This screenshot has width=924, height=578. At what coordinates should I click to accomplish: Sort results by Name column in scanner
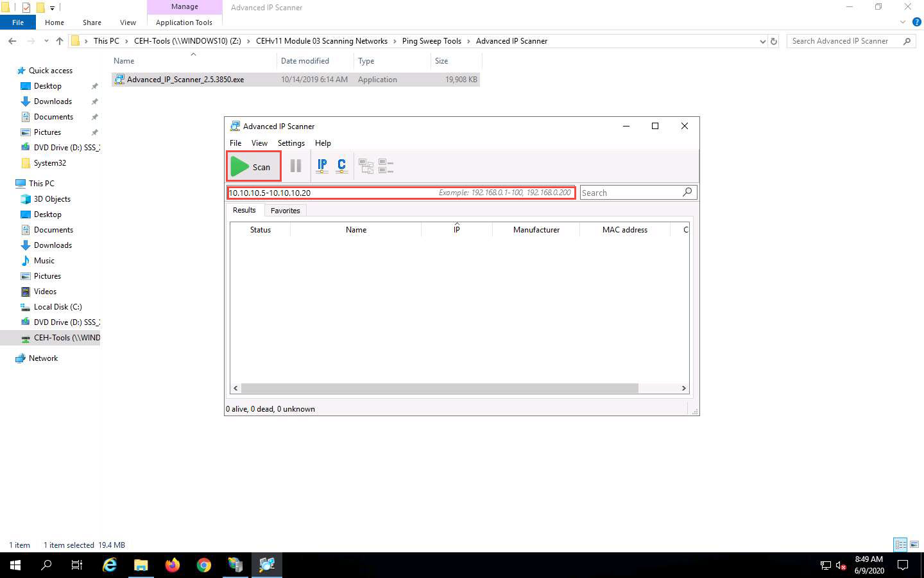tap(356, 229)
